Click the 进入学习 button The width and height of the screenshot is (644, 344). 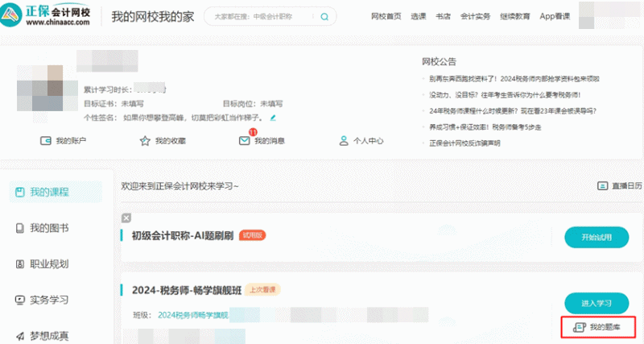tap(597, 303)
